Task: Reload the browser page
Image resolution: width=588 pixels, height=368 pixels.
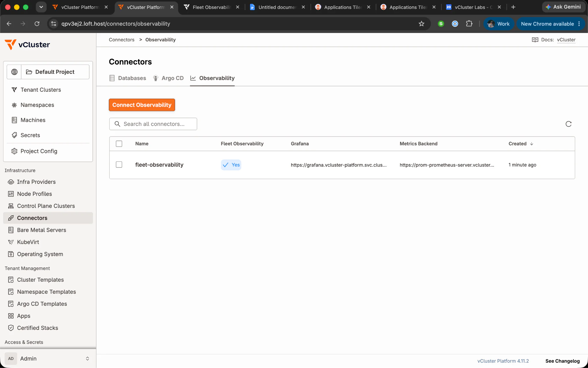Action: (37, 24)
